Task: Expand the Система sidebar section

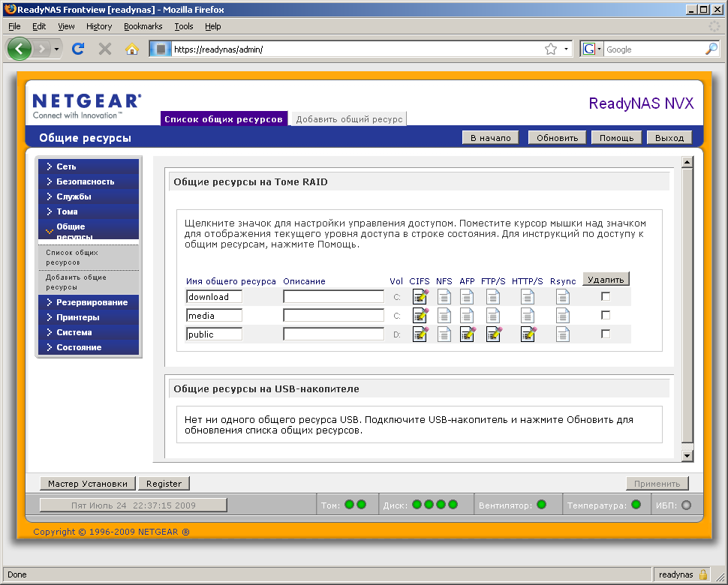Action: coord(89,332)
